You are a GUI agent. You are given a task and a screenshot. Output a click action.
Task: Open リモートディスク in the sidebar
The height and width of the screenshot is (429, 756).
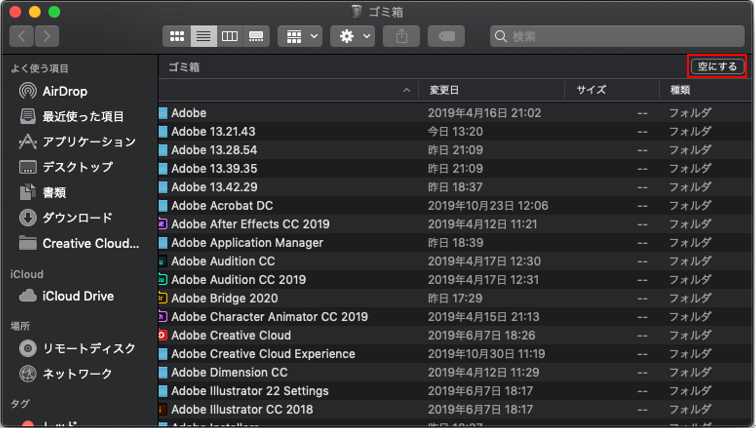(x=77, y=349)
